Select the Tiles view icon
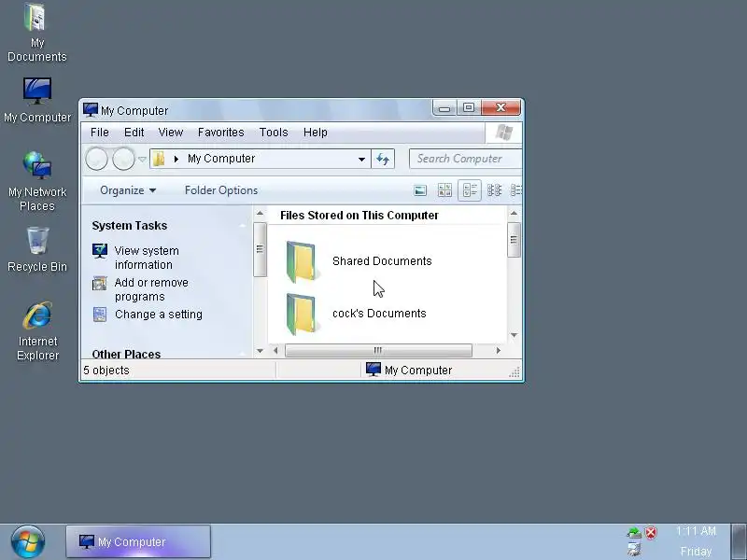 (470, 190)
